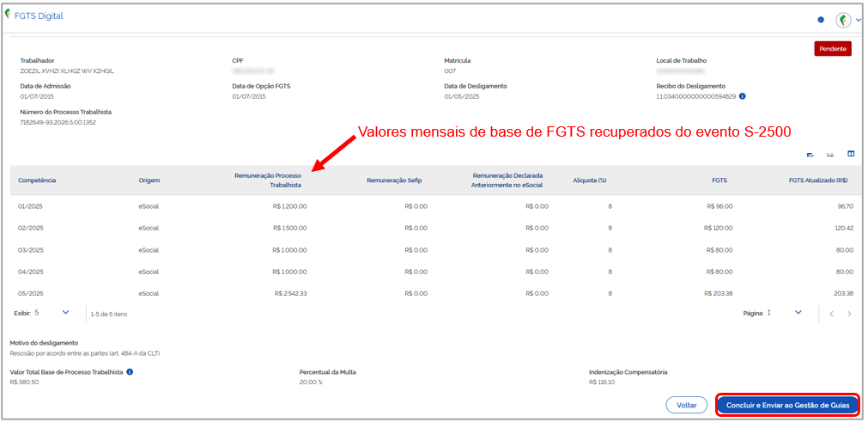Select the 05/2025 competência row
868x422 pixels.
[435, 294]
